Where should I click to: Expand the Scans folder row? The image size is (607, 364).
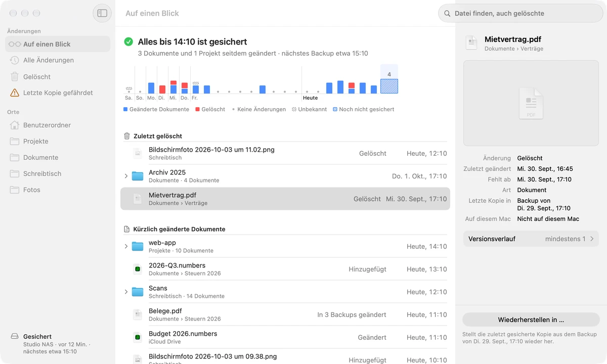126,292
